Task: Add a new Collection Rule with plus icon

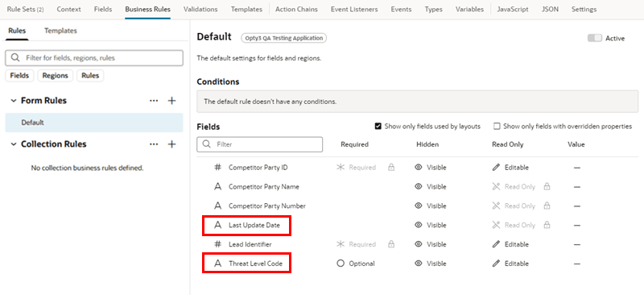Action: (x=172, y=144)
